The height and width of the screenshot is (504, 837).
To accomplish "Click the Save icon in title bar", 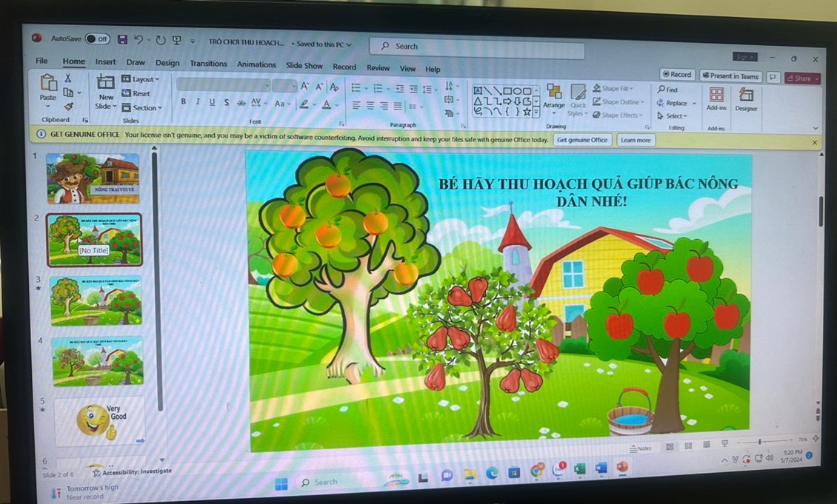I will tap(122, 40).
